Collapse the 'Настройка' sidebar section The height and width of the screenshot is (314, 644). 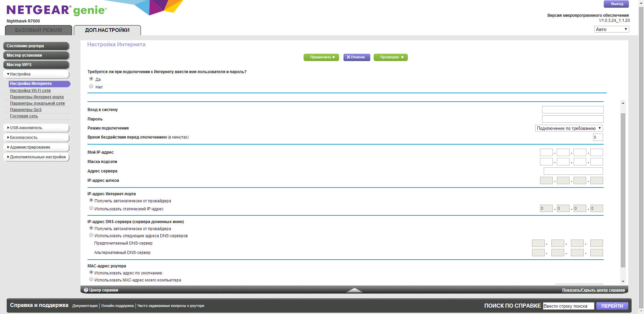pyautogui.click(x=36, y=74)
